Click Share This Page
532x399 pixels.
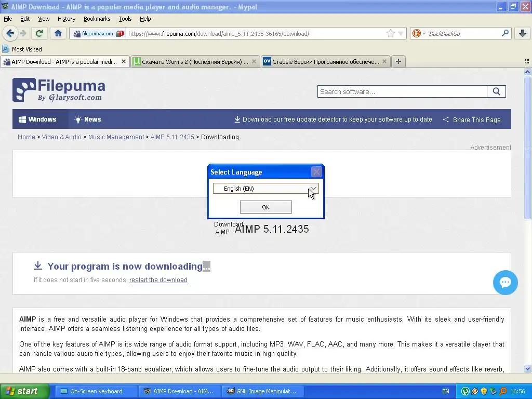pyautogui.click(x=472, y=120)
